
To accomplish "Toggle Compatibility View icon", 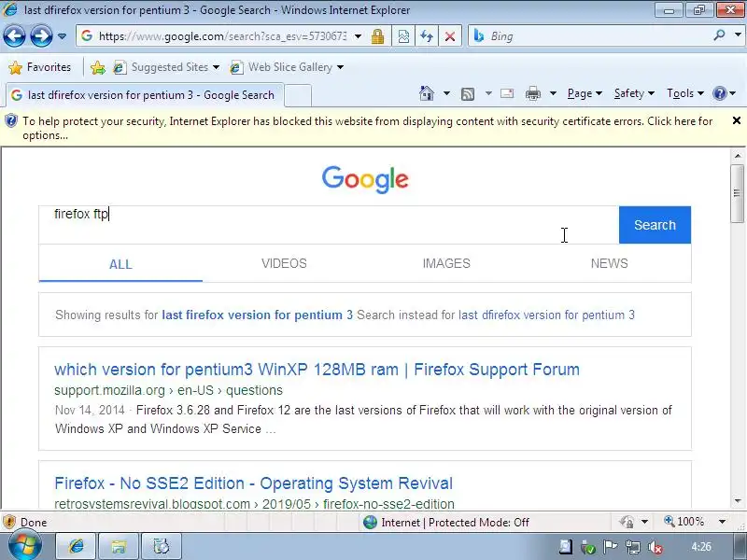I will [x=403, y=36].
